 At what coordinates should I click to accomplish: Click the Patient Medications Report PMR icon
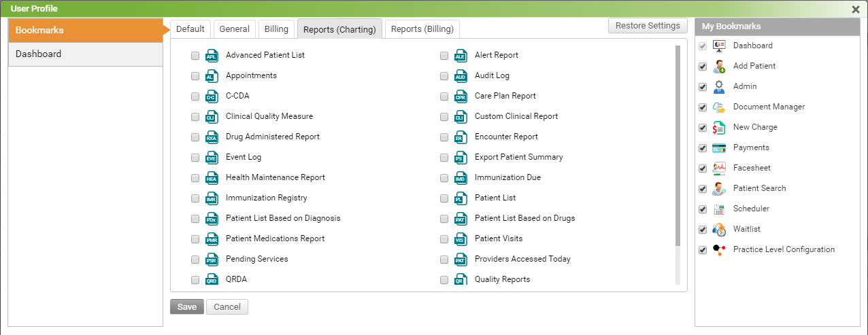(212, 239)
